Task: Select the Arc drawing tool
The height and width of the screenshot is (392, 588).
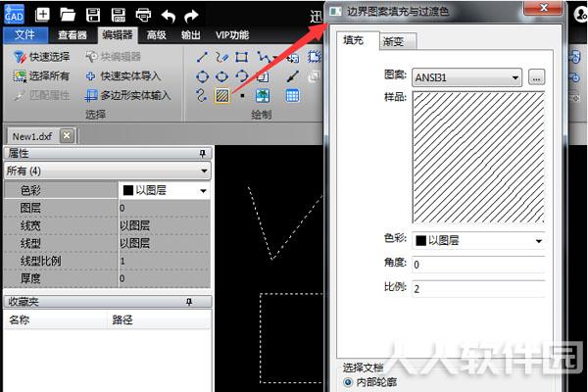Action: pyautogui.click(x=242, y=76)
